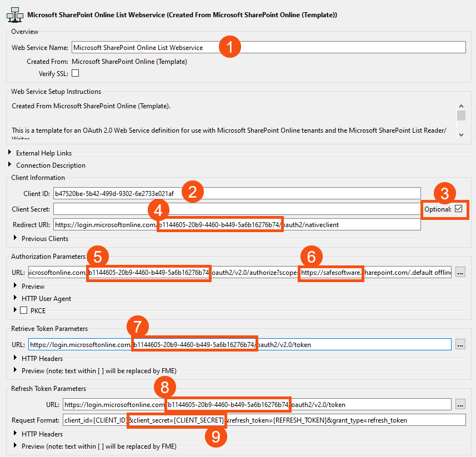Expand the Previous Clients list
Image resolution: width=476 pixels, height=457 pixels.
(x=16, y=238)
